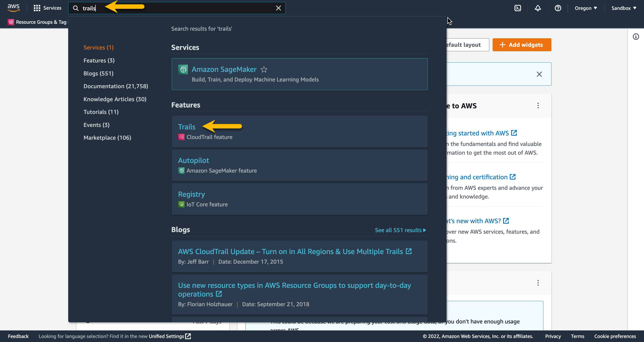The width and height of the screenshot is (644, 342).
Task: Open the Trails CloudTrail feature
Action: click(x=186, y=127)
